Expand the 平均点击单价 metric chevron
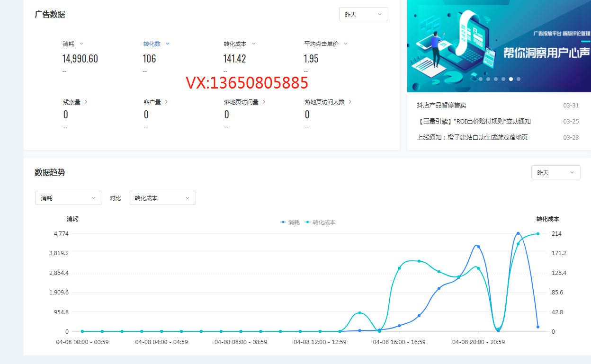This screenshot has height=364, width=591. [346, 44]
